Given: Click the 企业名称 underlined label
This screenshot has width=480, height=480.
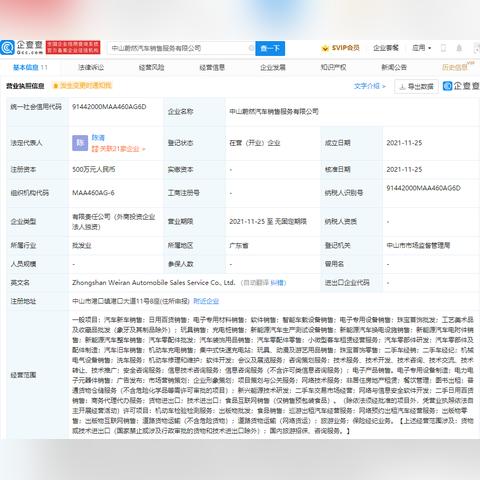Looking at the screenshot, I should pyautogui.click(x=180, y=111).
